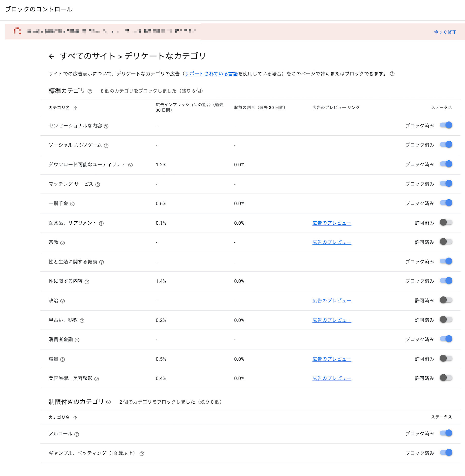465x476 pixels.
Task: Click the ステータス header in restricted categories table
Action: 441,417
